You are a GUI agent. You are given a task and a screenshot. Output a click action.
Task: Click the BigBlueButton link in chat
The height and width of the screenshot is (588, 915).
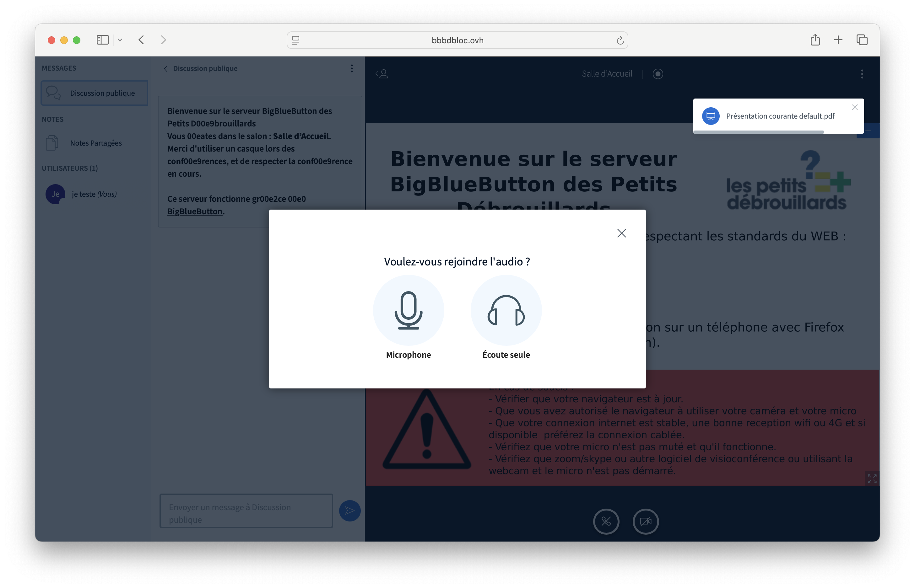(194, 211)
